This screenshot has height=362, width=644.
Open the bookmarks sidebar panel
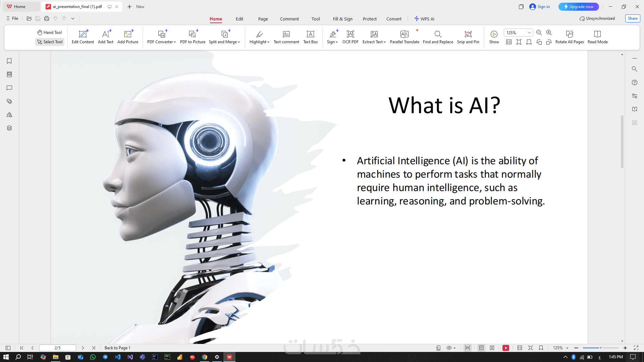point(9,61)
